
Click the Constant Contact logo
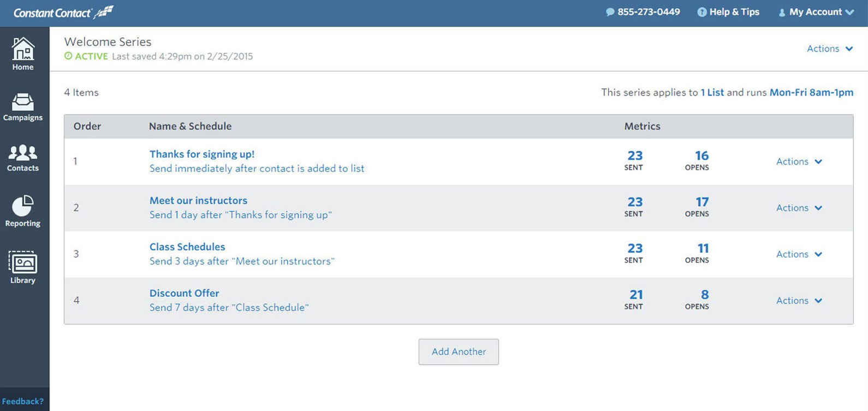(63, 12)
